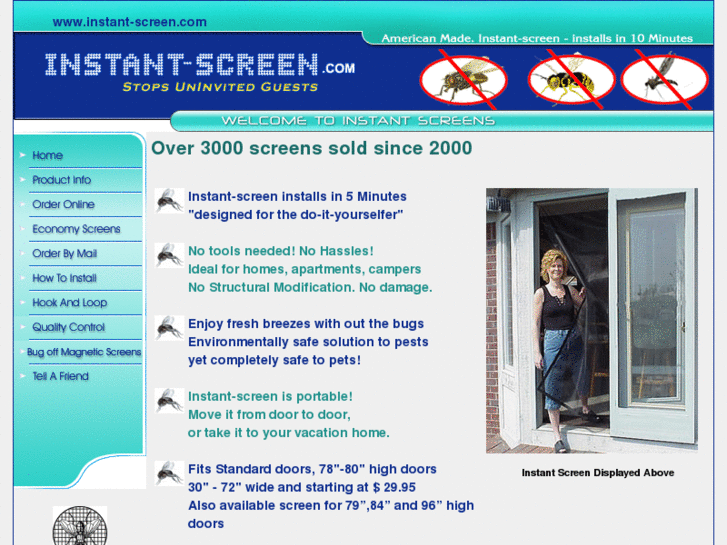This screenshot has width=727, height=545.
Task: Click fly bullet beside 'installs in 5 Minutes'
Action: (x=169, y=201)
